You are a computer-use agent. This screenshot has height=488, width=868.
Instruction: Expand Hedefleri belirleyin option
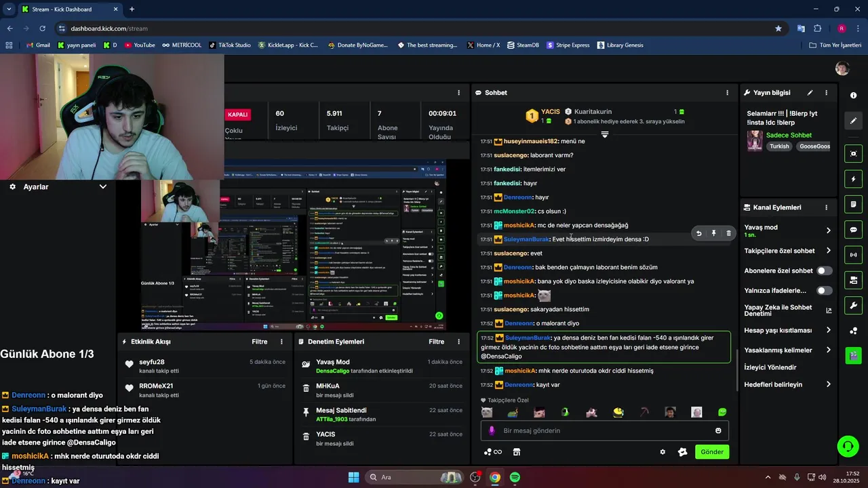[x=828, y=384]
